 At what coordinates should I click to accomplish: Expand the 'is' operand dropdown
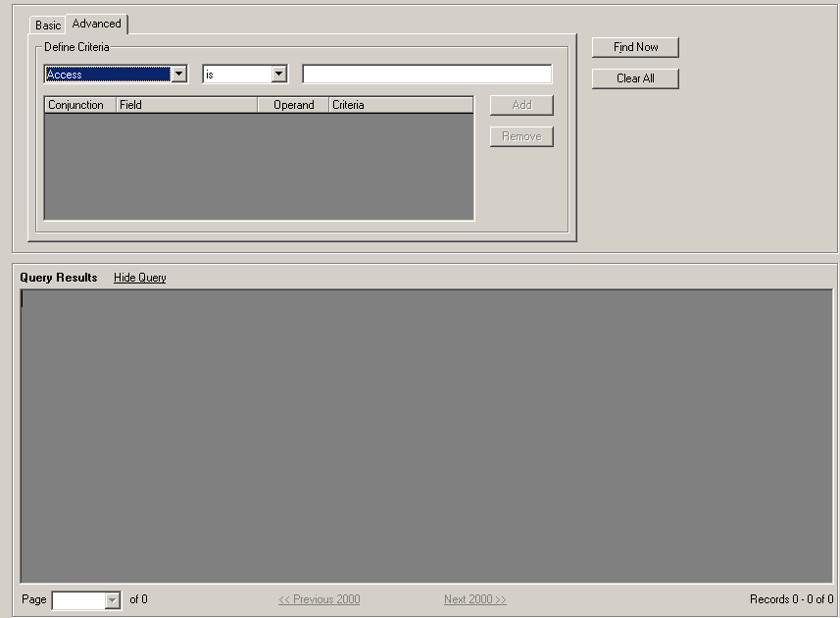click(278, 74)
